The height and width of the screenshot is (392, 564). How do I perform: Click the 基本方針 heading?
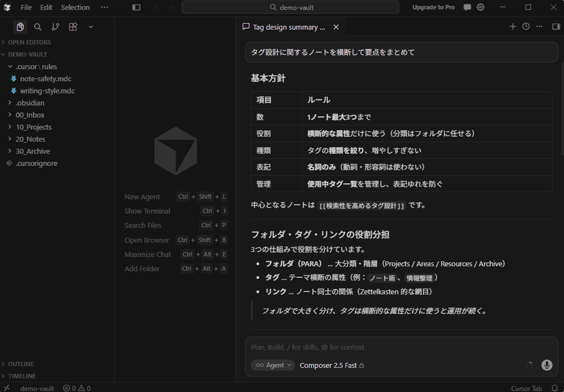point(268,79)
